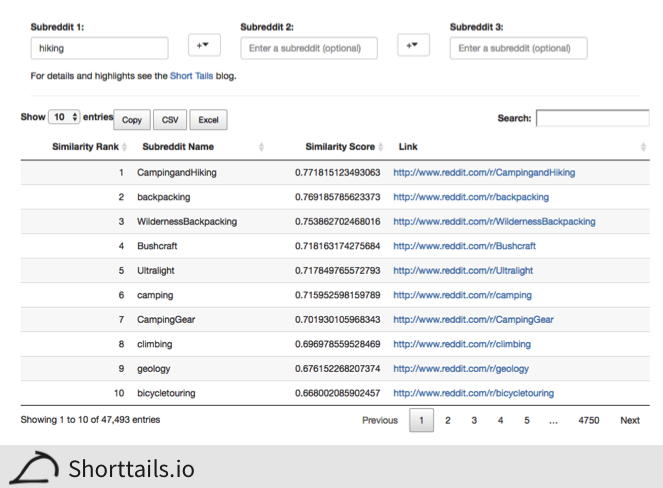
Task: Open the first plus dropdown after Subreddit 1
Action: 204,46
